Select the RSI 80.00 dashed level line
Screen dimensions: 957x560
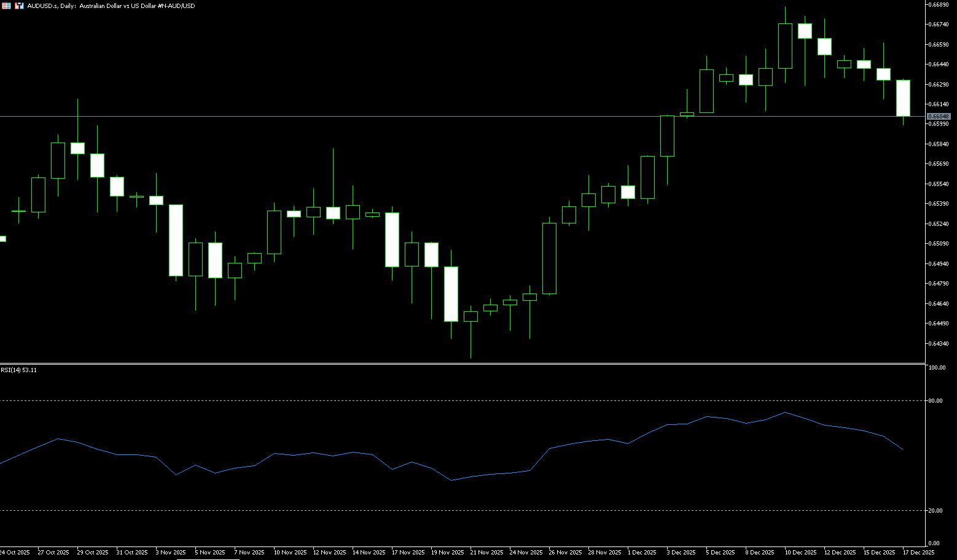coord(461,400)
